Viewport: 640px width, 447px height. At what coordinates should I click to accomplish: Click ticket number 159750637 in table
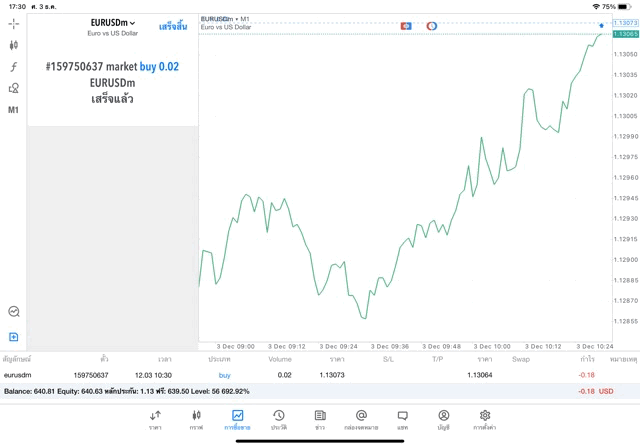pos(91,375)
